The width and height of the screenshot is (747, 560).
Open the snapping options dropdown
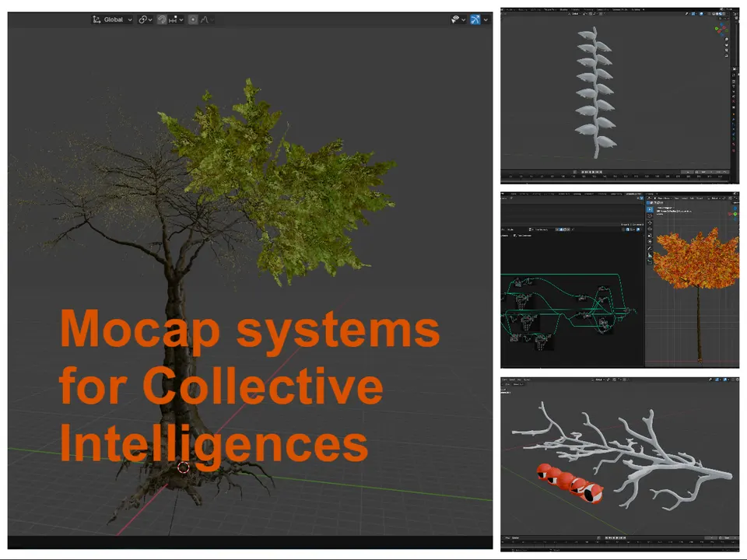(x=176, y=19)
